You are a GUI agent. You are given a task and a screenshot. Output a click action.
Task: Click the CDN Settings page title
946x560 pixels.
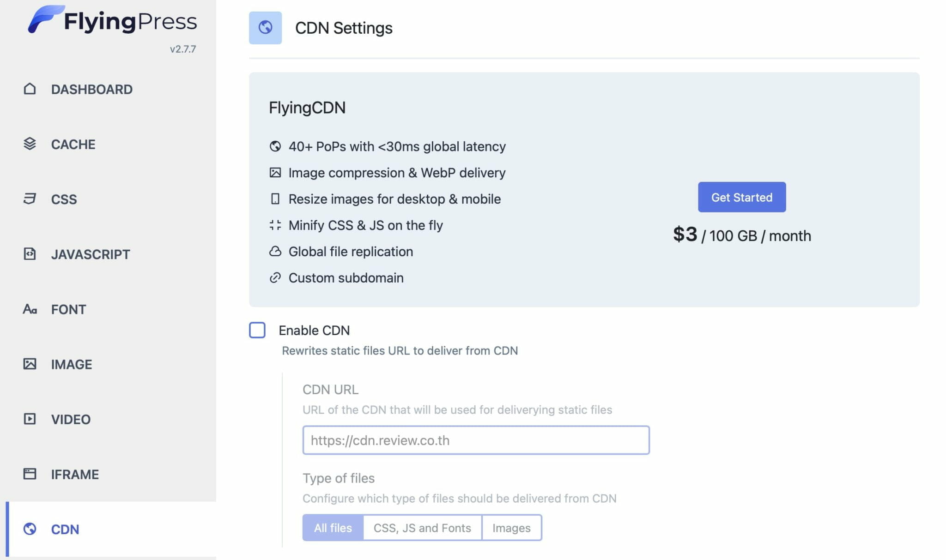pos(344,28)
